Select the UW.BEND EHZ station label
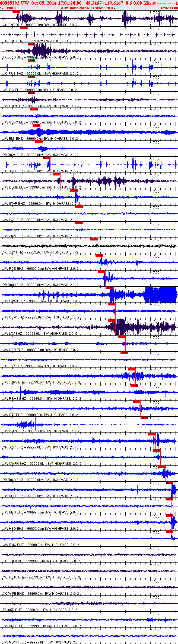The width and height of the screenshot is (178, 644). (14, 626)
